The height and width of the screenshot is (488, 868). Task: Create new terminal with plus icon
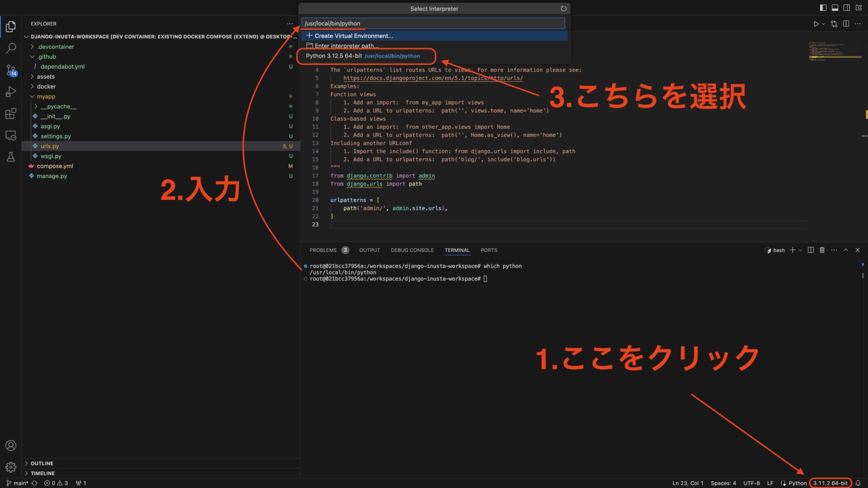coord(792,250)
